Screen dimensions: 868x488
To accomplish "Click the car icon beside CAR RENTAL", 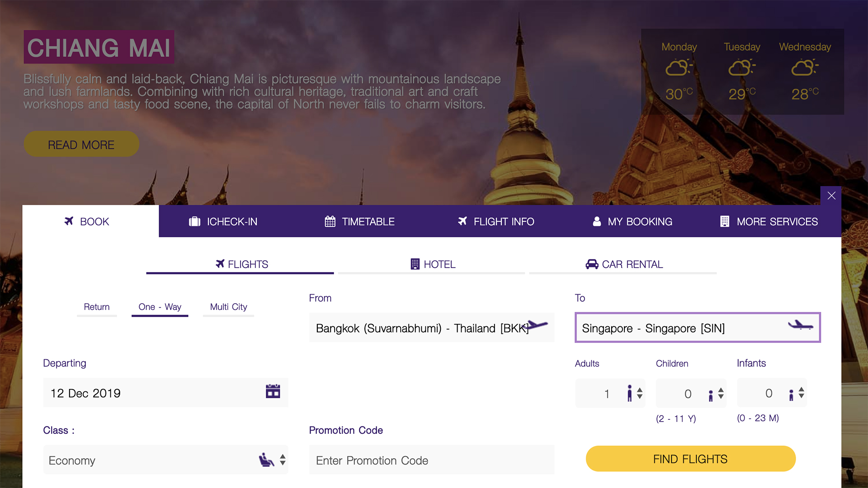I will 592,264.
